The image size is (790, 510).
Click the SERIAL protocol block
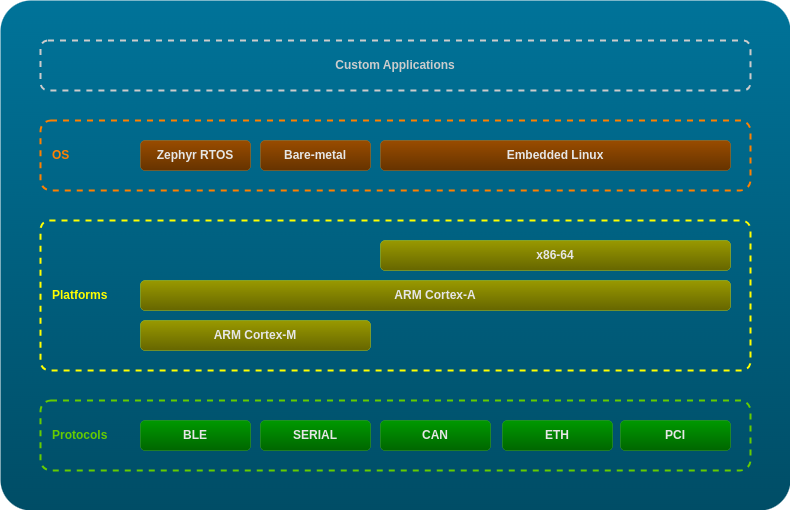[x=315, y=435]
